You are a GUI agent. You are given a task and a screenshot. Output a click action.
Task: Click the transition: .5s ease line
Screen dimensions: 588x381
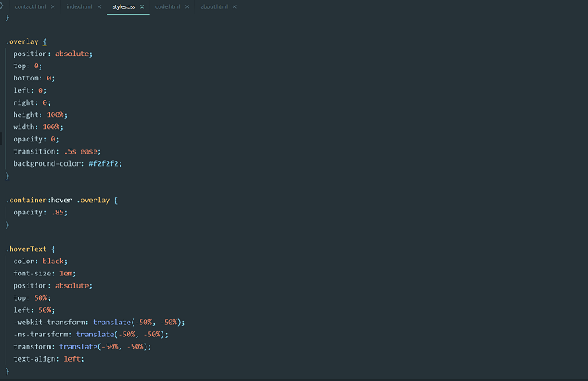click(57, 151)
